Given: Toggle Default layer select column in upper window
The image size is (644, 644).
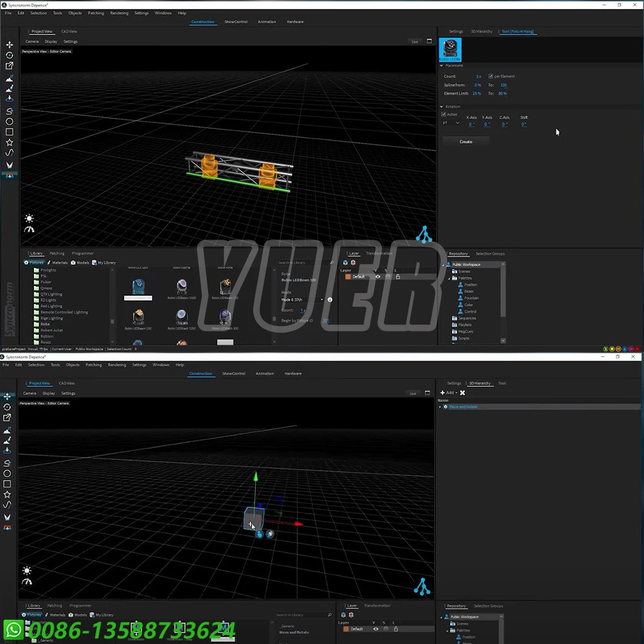Looking at the screenshot, I should click(388, 277).
